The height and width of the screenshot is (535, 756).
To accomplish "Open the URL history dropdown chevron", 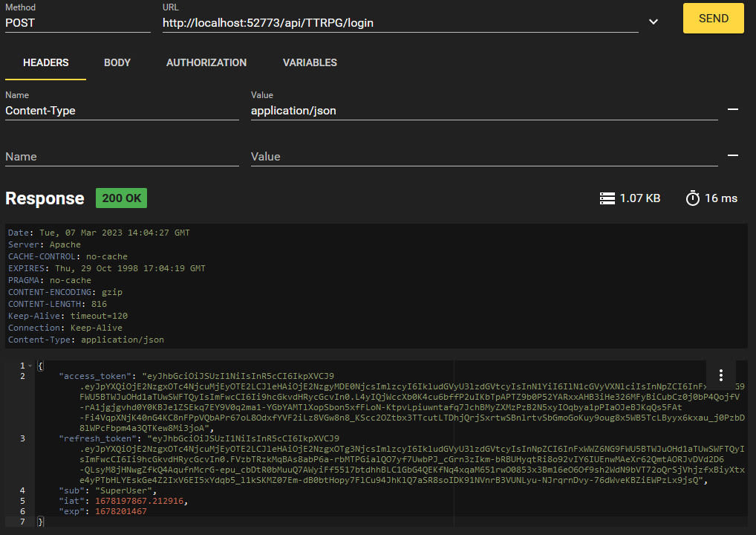I will (x=654, y=22).
